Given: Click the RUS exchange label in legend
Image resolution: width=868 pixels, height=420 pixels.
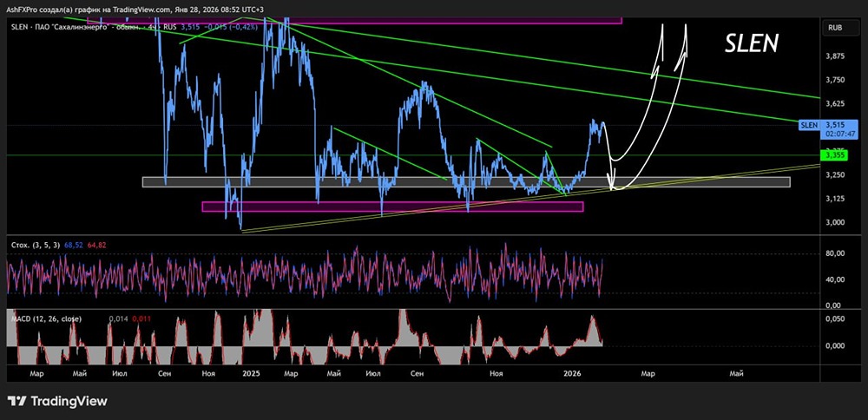Looking at the screenshot, I should tap(172, 27).
